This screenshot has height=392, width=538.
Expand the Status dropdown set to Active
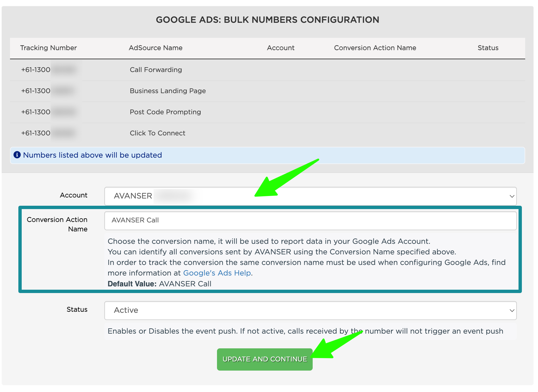tap(310, 310)
